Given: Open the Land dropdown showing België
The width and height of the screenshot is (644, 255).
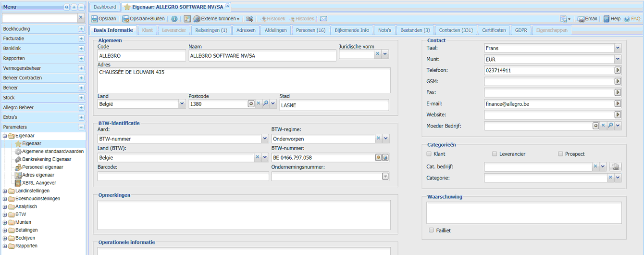Looking at the screenshot, I should coord(182,103).
